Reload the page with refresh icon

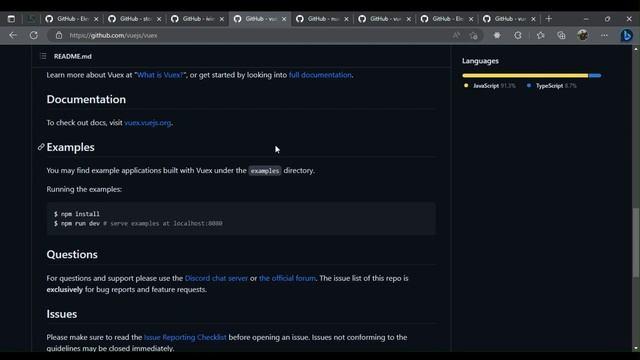34,36
